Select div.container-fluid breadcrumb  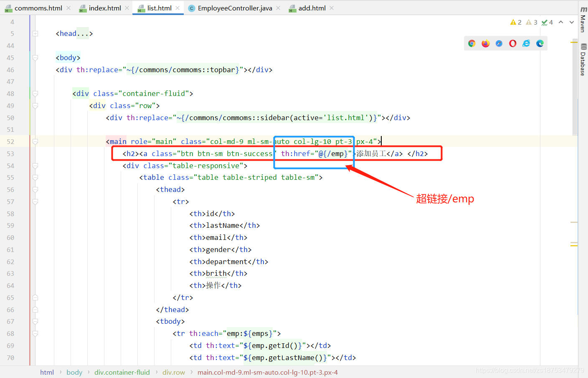coord(122,372)
